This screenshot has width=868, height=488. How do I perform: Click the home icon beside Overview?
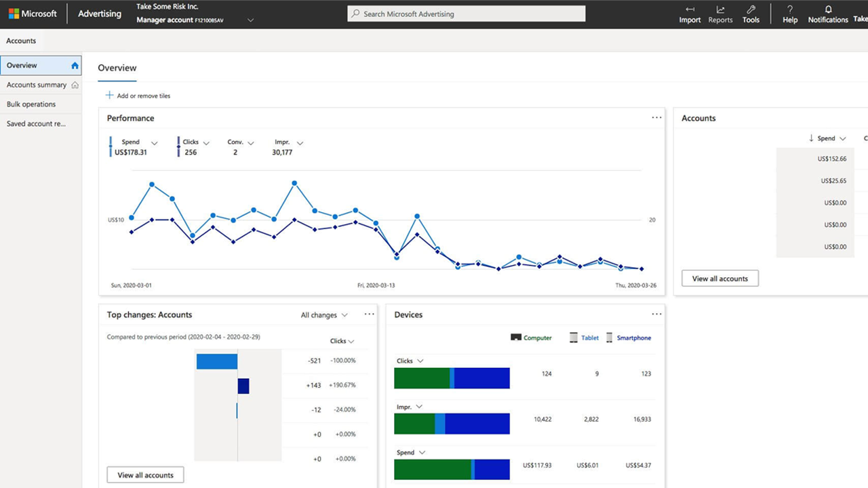(x=75, y=66)
